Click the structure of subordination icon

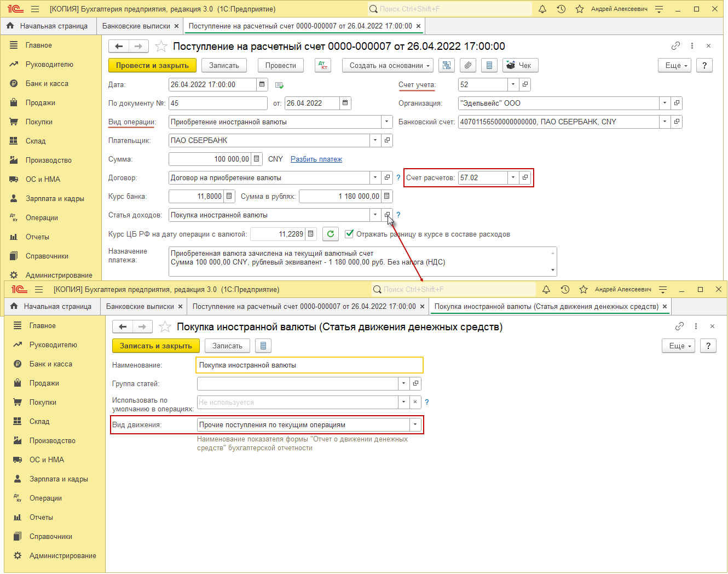click(447, 65)
